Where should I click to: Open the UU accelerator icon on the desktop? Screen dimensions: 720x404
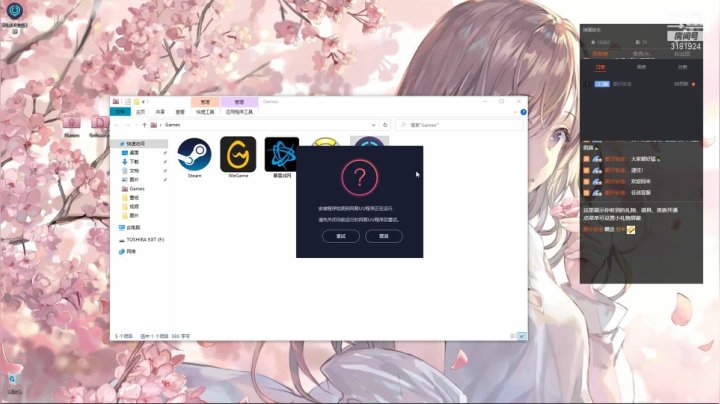click(15, 17)
